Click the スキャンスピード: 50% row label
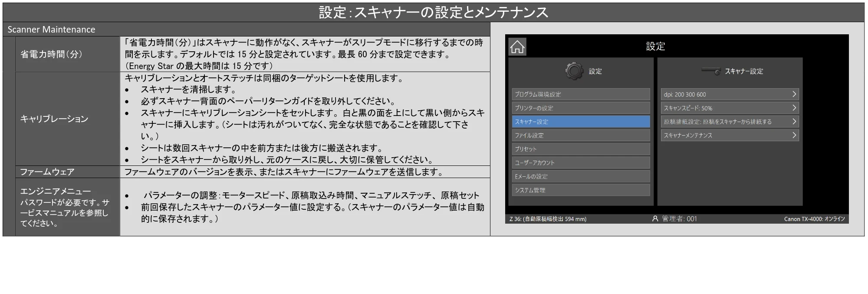Image resolution: width=868 pixels, height=294 pixels. 687,108
